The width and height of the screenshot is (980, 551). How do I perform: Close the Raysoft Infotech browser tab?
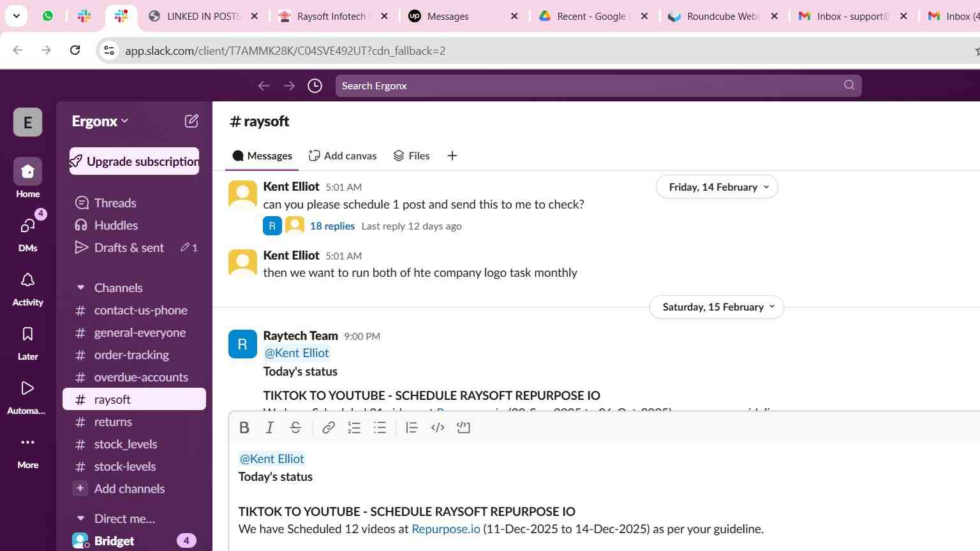(384, 16)
